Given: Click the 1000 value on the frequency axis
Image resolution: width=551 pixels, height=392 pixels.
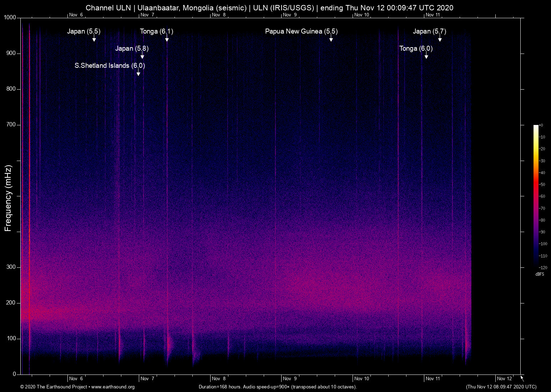Looking at the screenshot, I should click(x=10, y=17).
